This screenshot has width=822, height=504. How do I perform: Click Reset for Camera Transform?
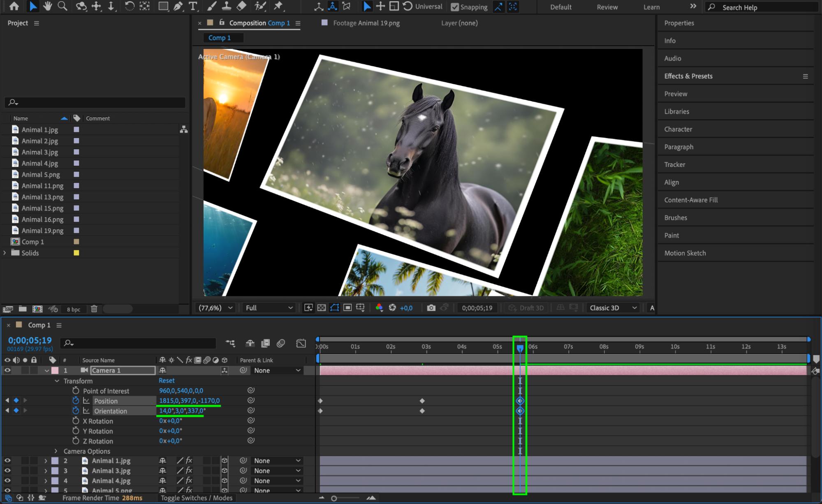click(x=167, y=381)
